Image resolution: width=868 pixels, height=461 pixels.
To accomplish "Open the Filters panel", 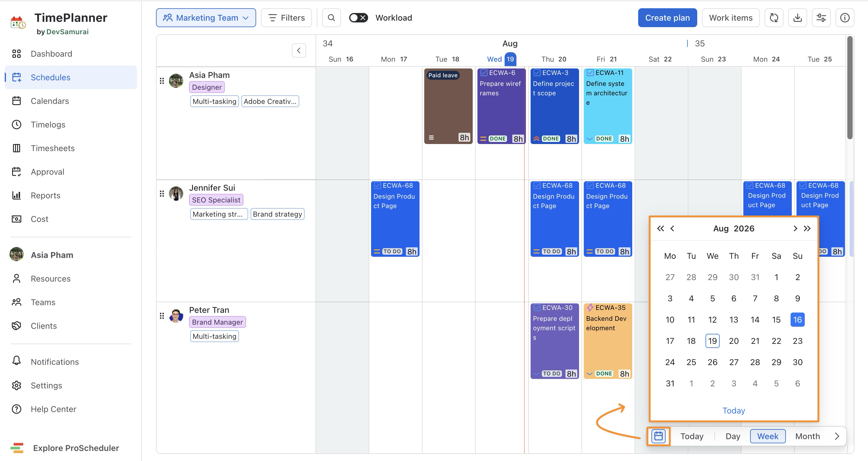I will pyautogui.click(x=286, y=17).
